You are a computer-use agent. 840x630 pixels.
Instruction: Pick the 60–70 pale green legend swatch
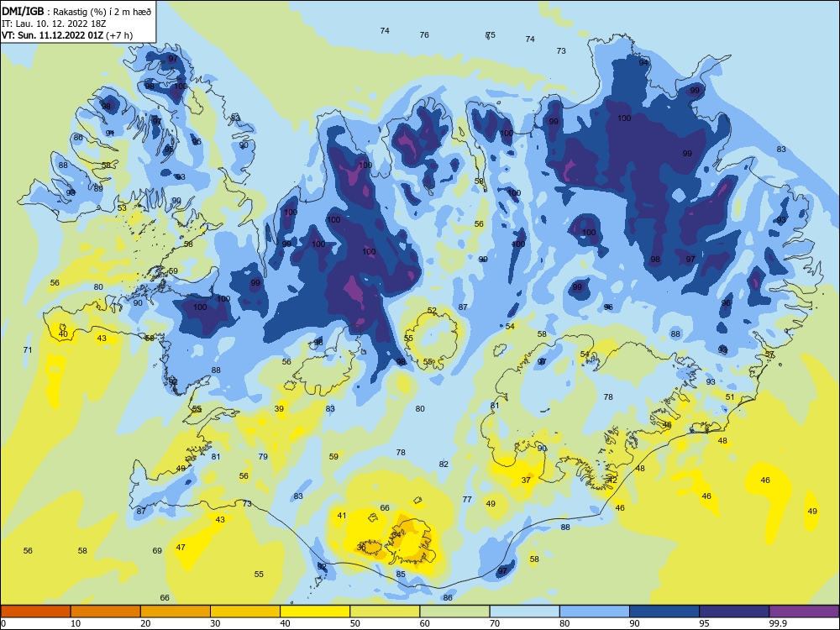tap(454, 612)
